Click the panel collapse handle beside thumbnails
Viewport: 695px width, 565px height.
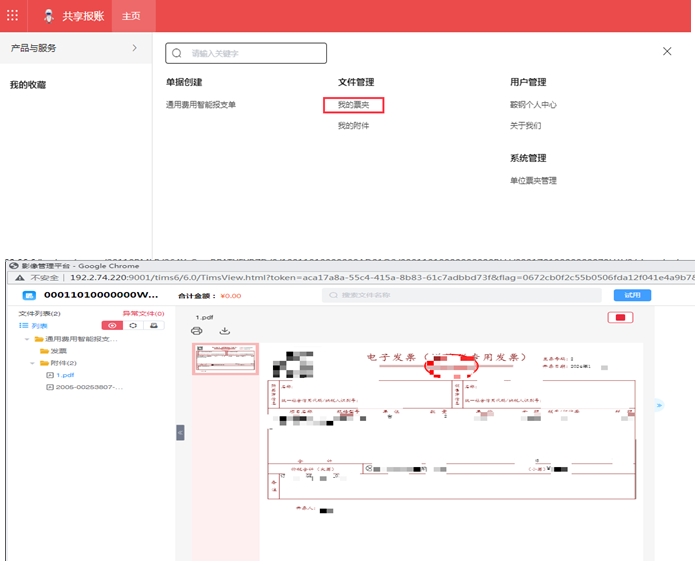pos(180,432)
